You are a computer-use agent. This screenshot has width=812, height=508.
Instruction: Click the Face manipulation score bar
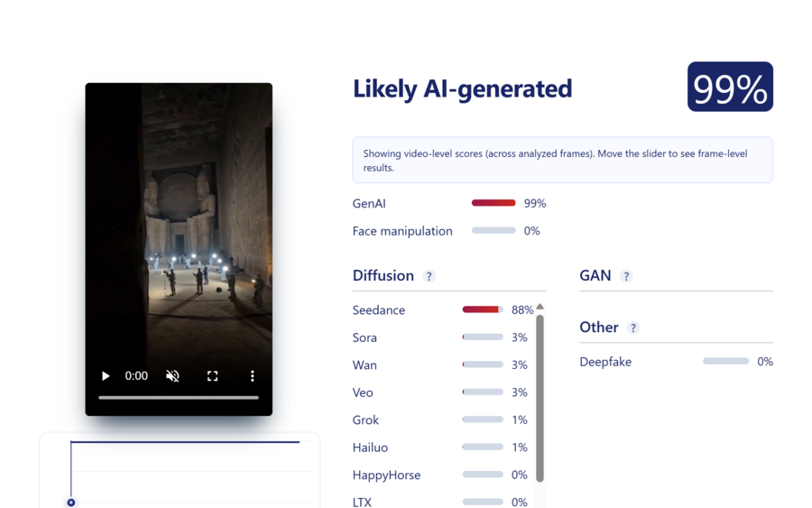(x=494, y=230)
